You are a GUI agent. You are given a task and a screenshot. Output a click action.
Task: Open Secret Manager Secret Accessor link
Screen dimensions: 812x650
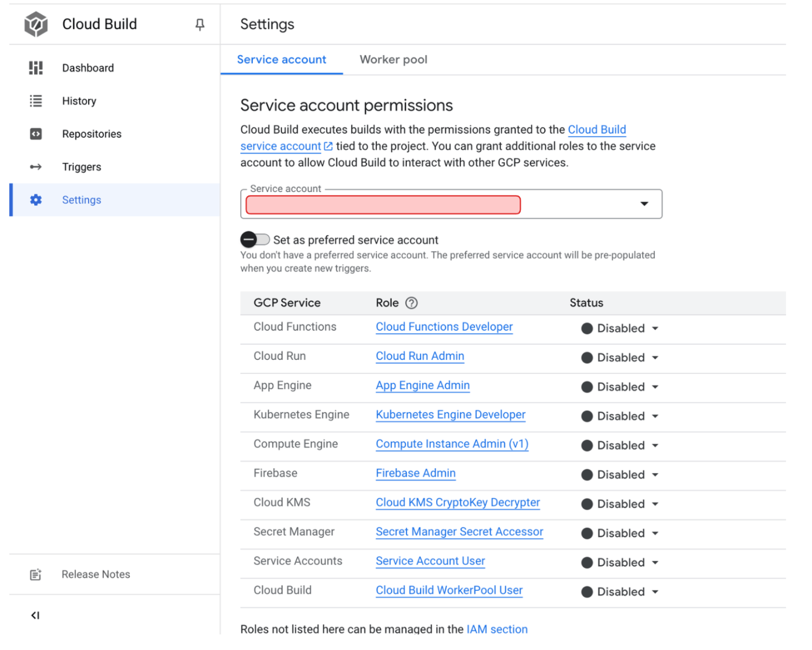point(459,532)
